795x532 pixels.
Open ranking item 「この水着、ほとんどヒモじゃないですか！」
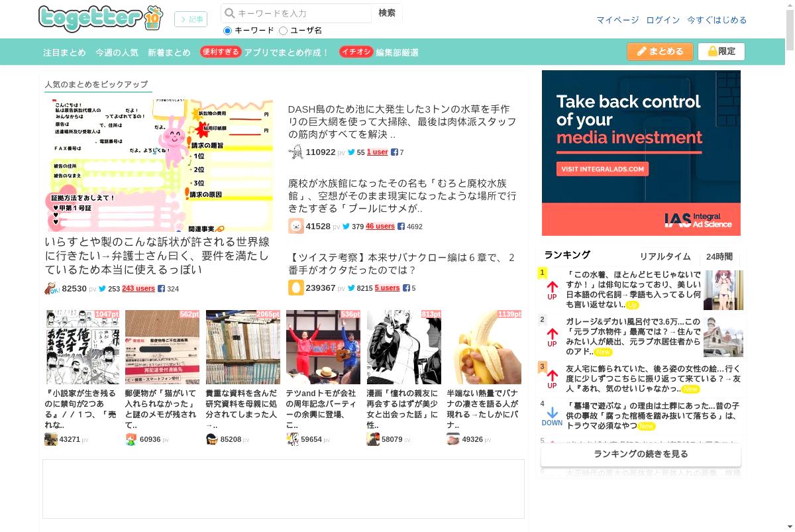[x=633, y=290]
